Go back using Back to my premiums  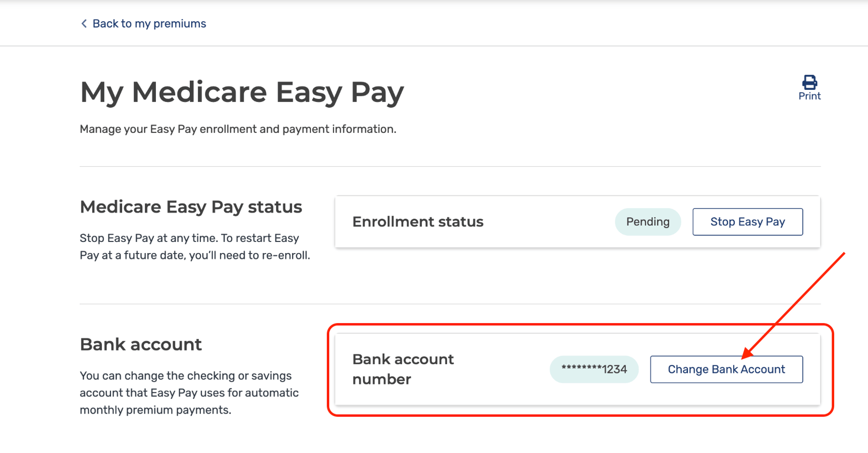[x=148, y=23]
